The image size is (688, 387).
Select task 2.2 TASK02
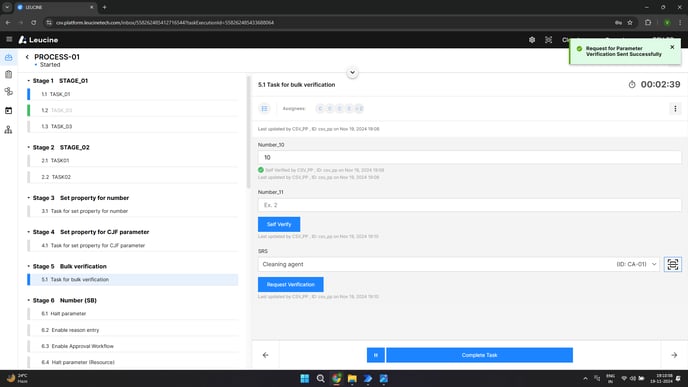pyautogui.click(x=133, y=177)
